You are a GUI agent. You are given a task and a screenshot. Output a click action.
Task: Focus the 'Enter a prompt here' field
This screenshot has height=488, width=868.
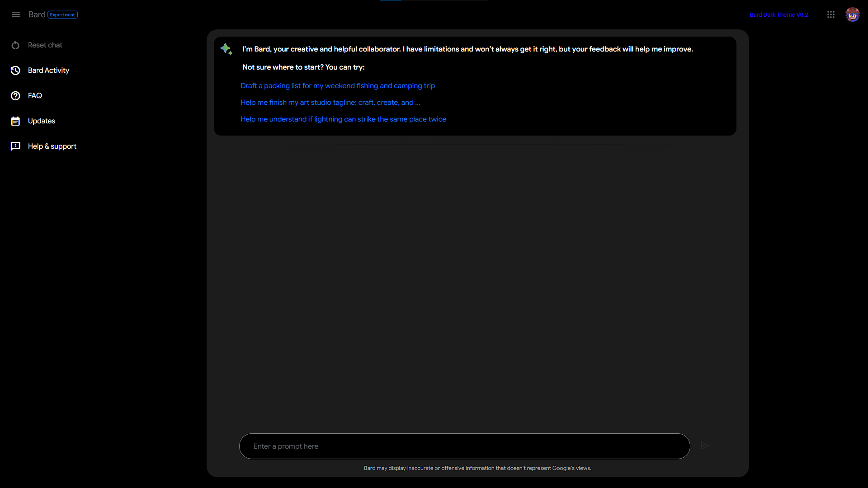point(464,446)
